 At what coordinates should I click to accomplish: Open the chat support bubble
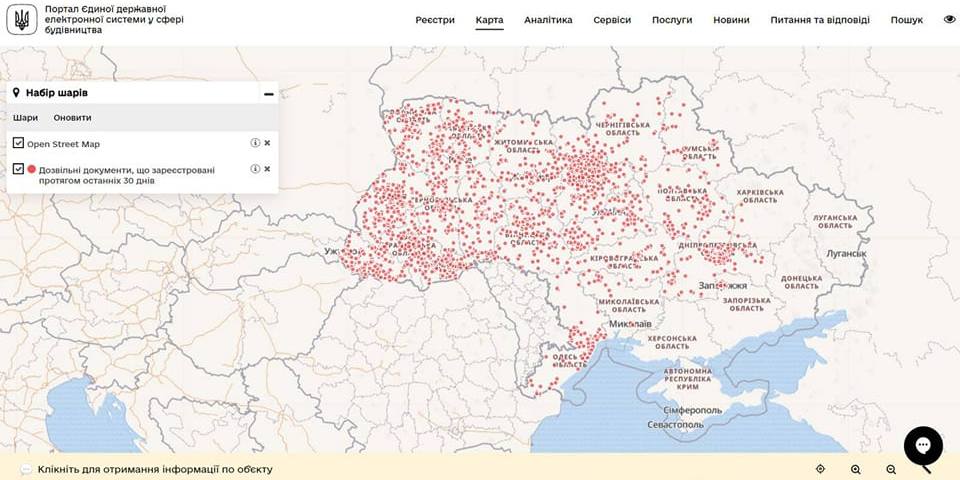tap(923, 446)
